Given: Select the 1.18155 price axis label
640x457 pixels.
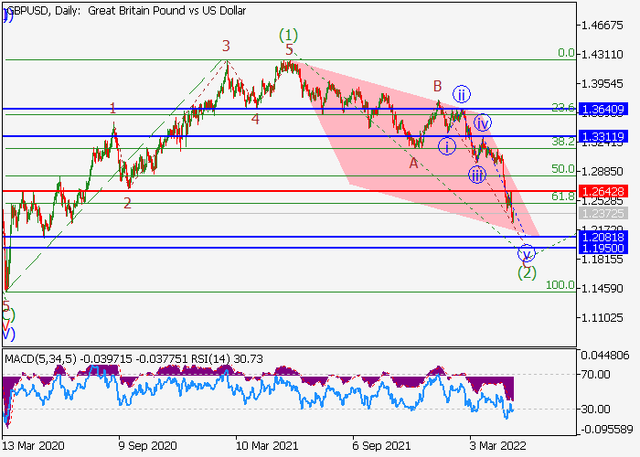Looking at the screenshot, I should [602, 259].
